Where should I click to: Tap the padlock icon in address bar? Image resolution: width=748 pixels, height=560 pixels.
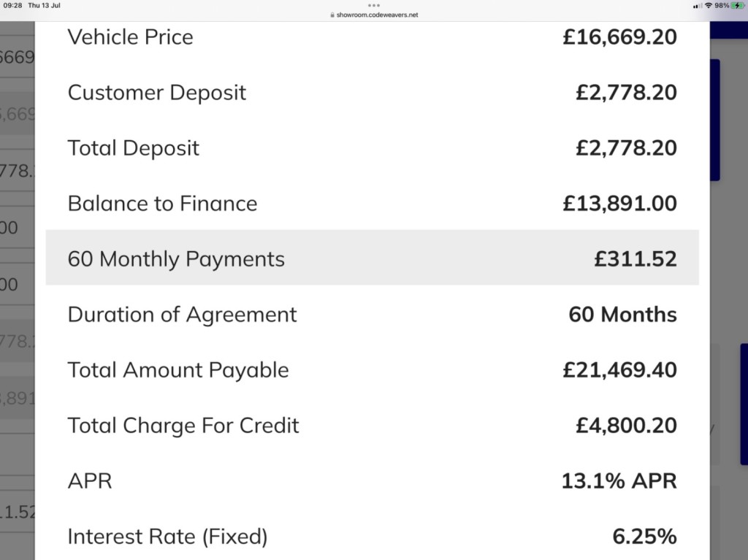point(332,15)
